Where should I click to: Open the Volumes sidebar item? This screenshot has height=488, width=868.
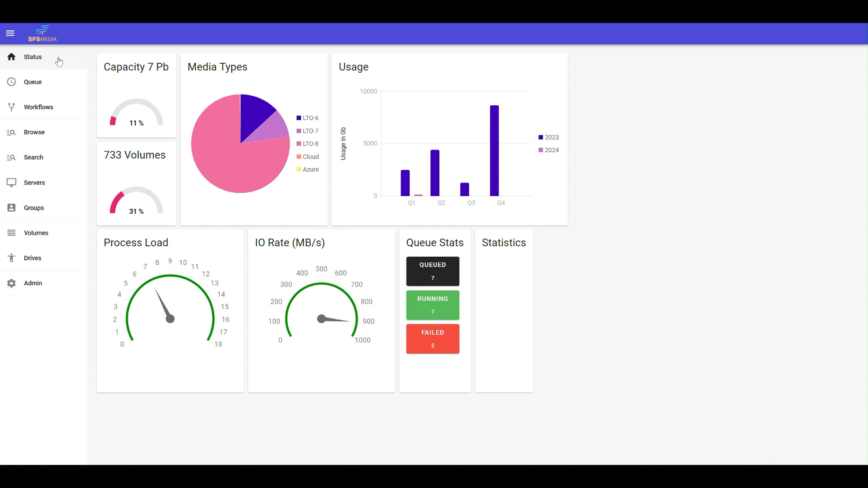(x=43, y=233)
